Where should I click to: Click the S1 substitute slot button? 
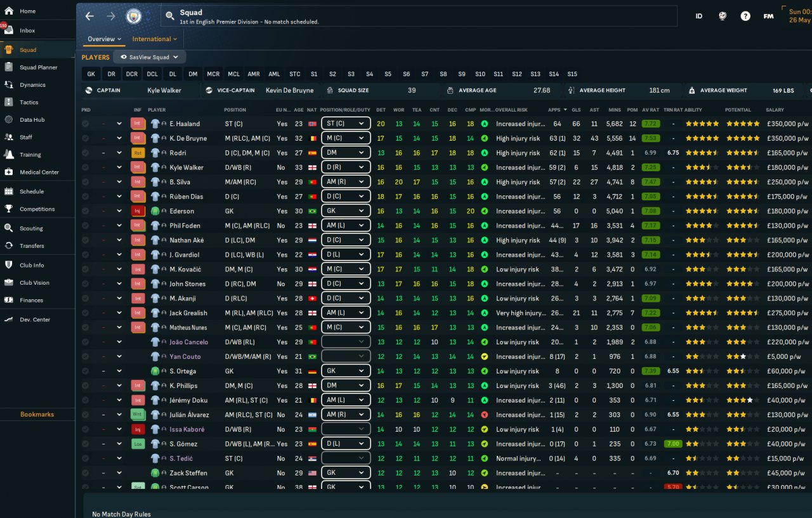pyautogui.click(x=314, y=74)
